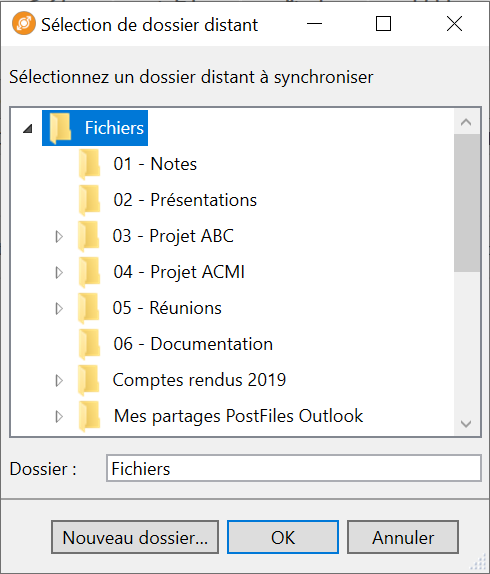Click folder icon next to Comptes rendus 2019
The height and width of the screenshot is (574, 490).
coord(89,380)
